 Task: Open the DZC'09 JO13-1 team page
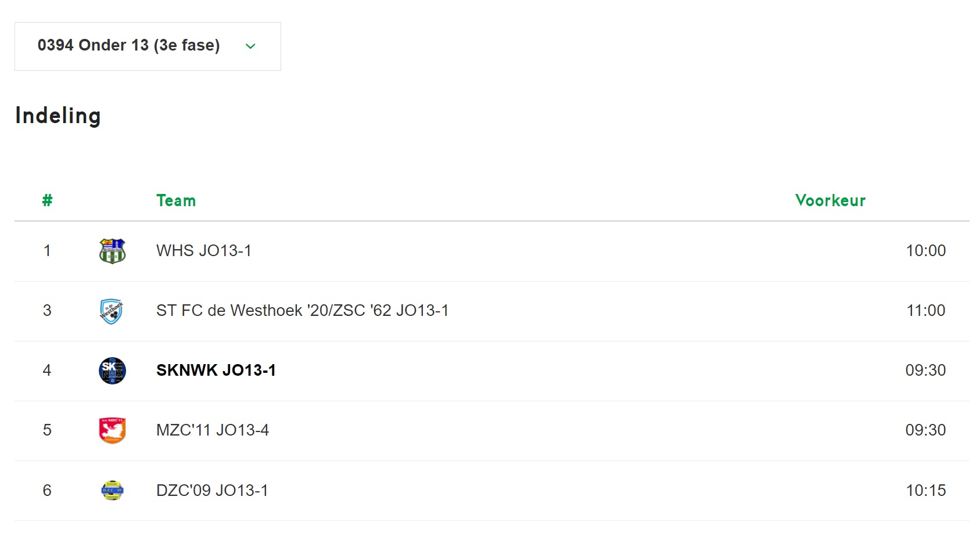pos(212,491)
